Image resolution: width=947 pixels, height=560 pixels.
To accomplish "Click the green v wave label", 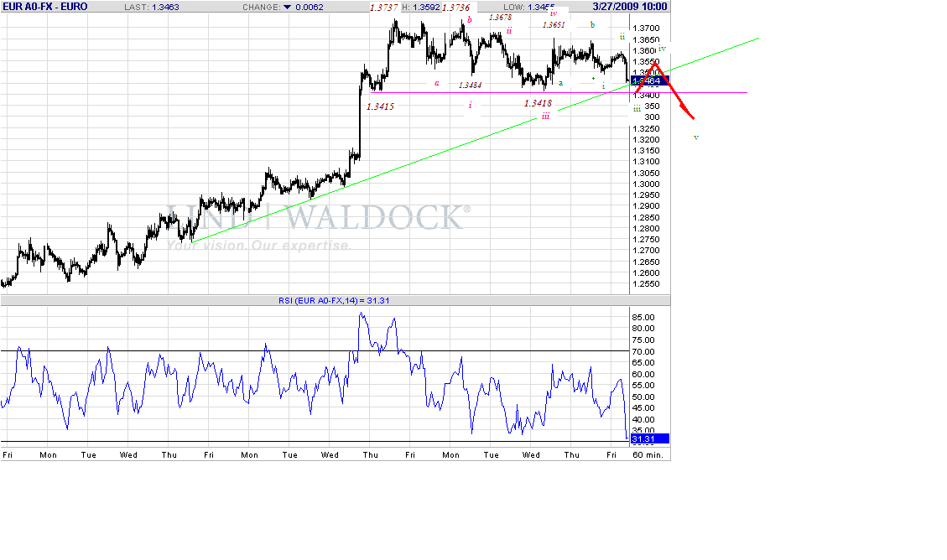I will (696, 137).
